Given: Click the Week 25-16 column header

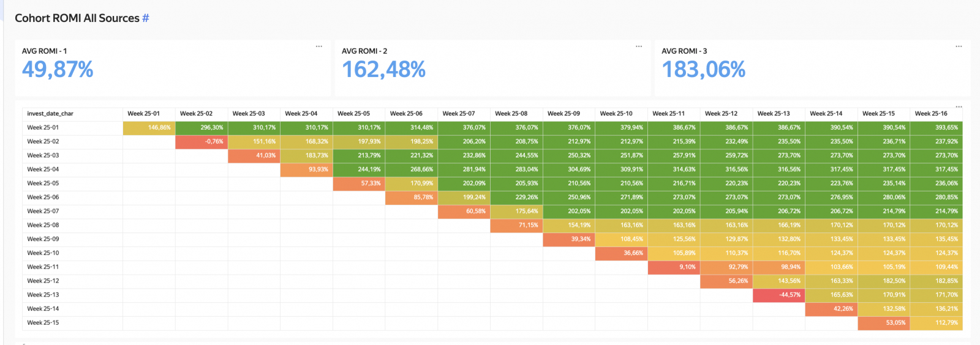Looking at the screenshot, I should [x=931, y=114].
